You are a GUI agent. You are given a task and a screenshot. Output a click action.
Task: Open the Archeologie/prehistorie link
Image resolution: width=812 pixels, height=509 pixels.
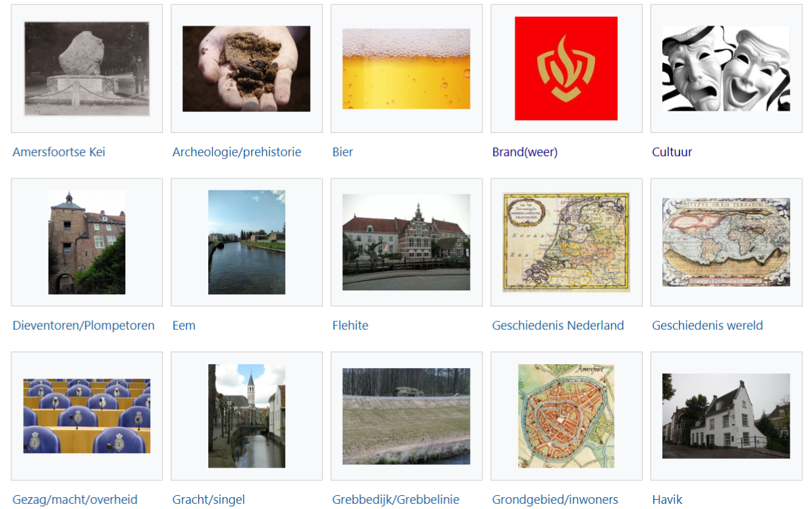(237, 152)
